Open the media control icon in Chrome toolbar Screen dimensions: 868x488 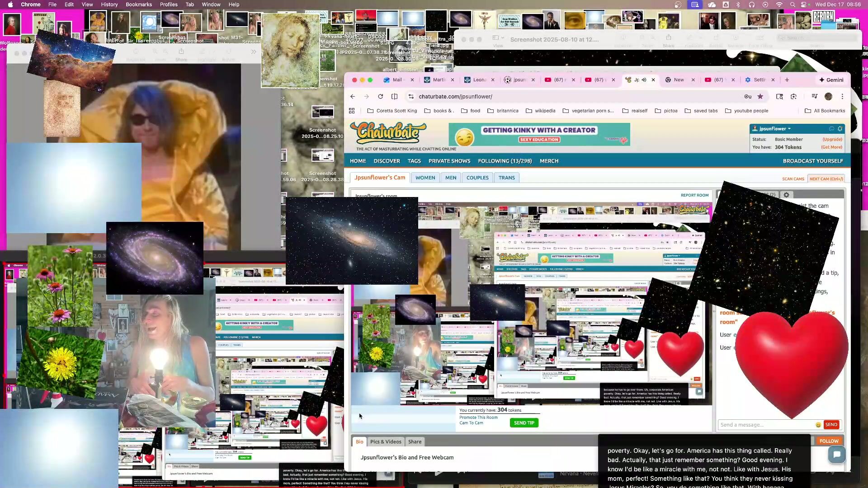pyautogui.click(x=814, y=96)
